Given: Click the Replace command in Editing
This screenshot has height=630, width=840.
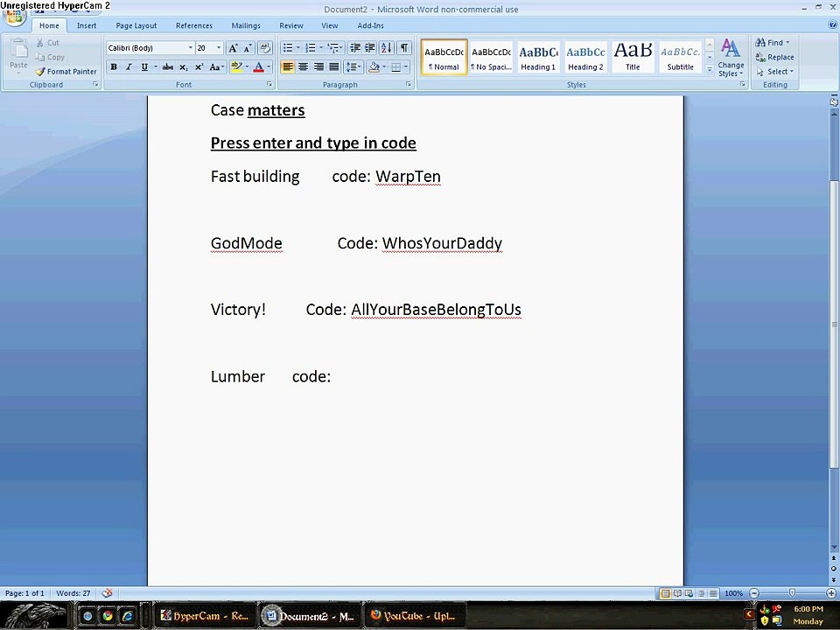Looking at the screenshot, I should point(774,57).
